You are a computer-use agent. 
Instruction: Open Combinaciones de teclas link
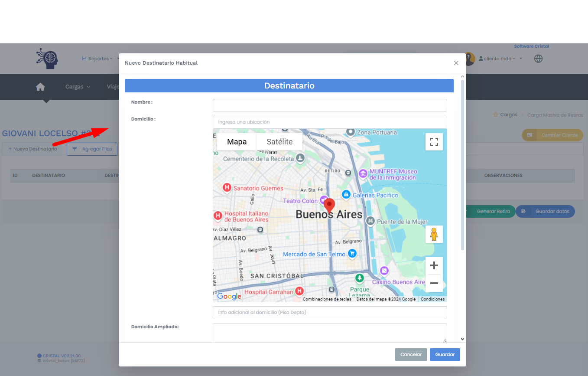(x=327, y=299)
